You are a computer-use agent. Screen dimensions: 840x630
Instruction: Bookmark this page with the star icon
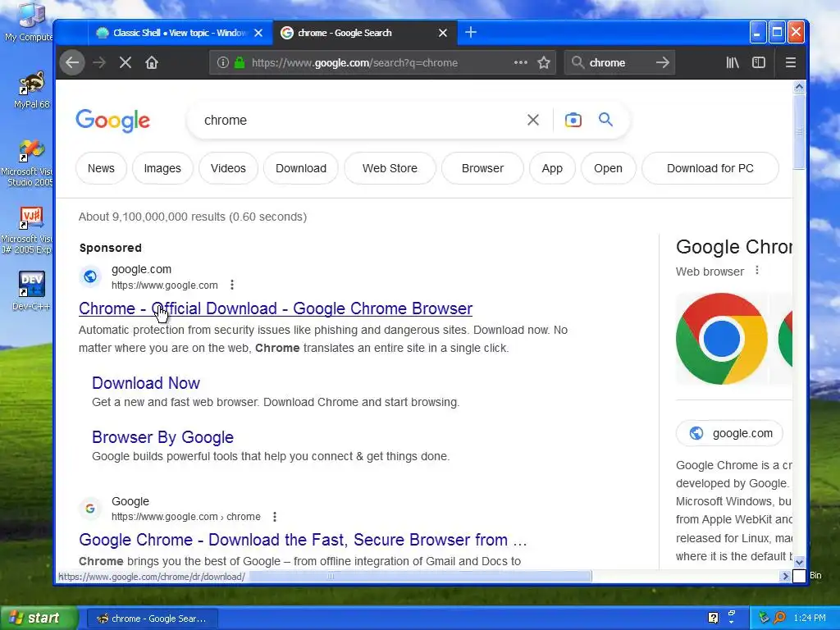[x=544, y=62]
